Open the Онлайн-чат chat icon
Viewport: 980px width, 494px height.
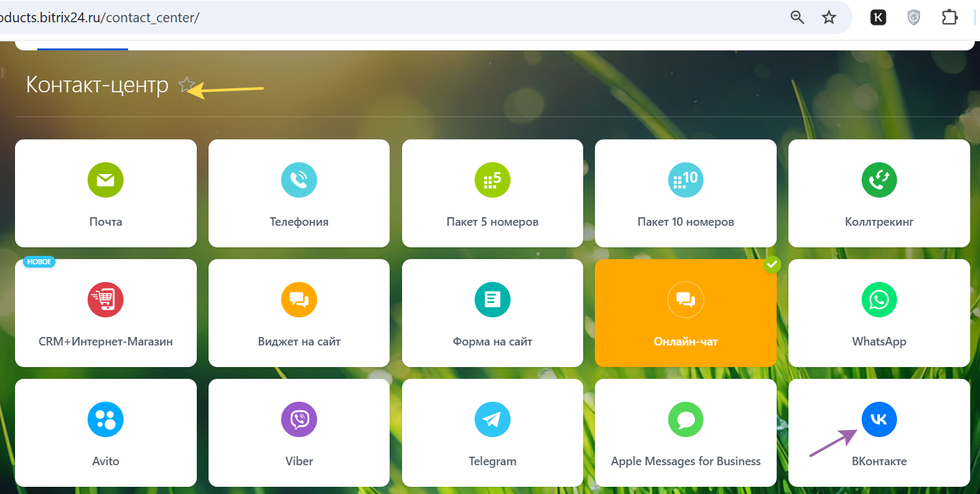685,300
